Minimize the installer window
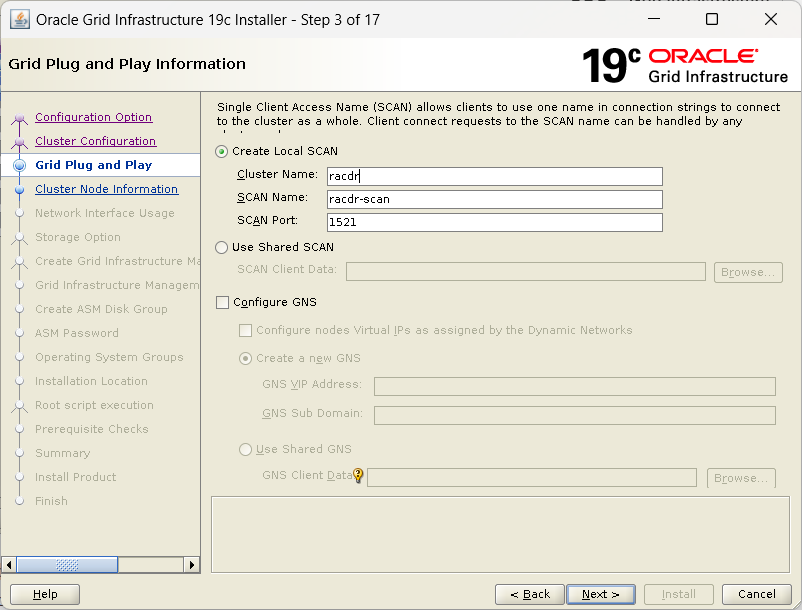Image resolution: width=802 pixels, height=610 pixels. click(654, 19)
